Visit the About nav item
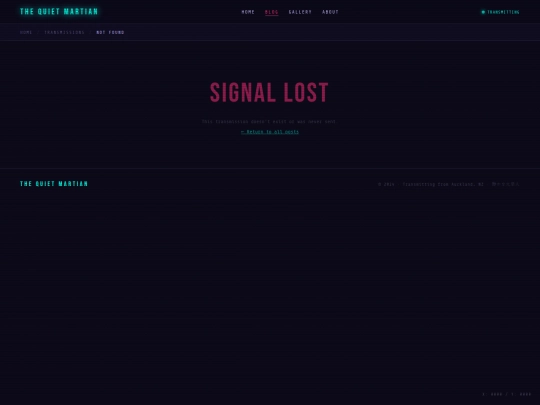The width and height of the screenshot is (540, 405). tap(330, 12)
